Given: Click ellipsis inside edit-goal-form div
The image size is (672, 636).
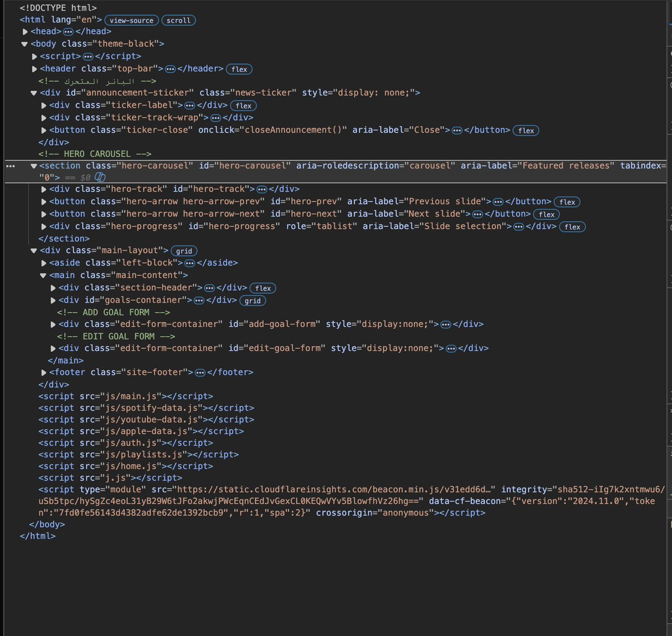Looking at the screenshot, I should tap(451, 349).
